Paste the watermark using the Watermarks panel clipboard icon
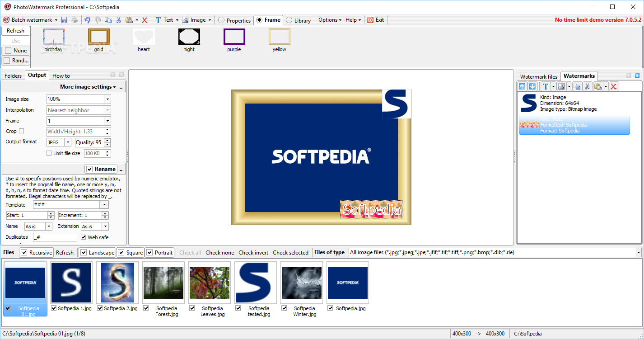This screenshot has height=340, width=644. 598,86
